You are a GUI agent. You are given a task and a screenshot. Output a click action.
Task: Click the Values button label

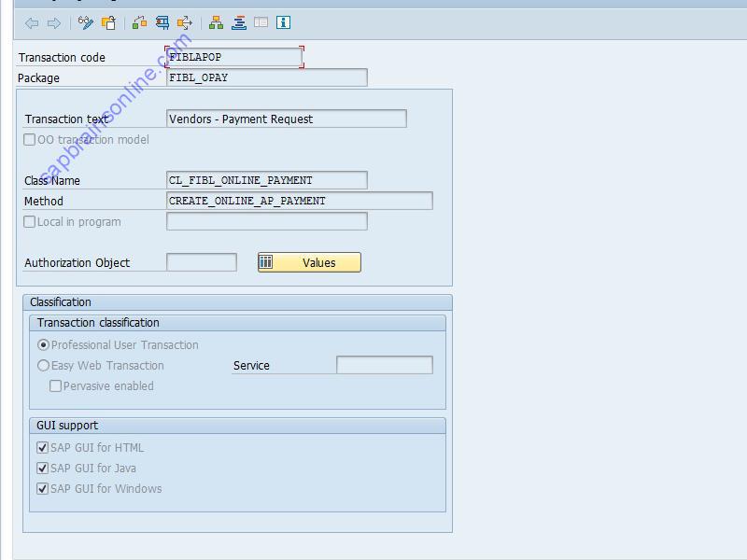coord(318,262)
